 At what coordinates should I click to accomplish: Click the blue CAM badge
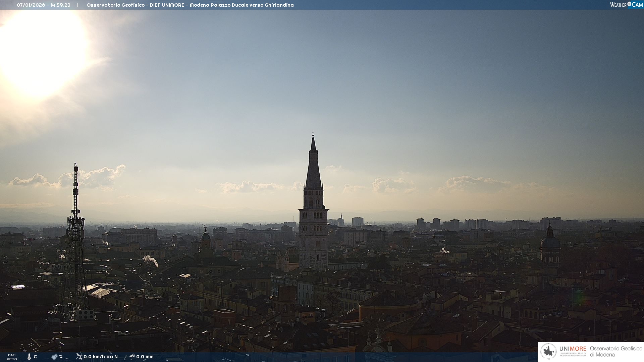click(637, 5)
